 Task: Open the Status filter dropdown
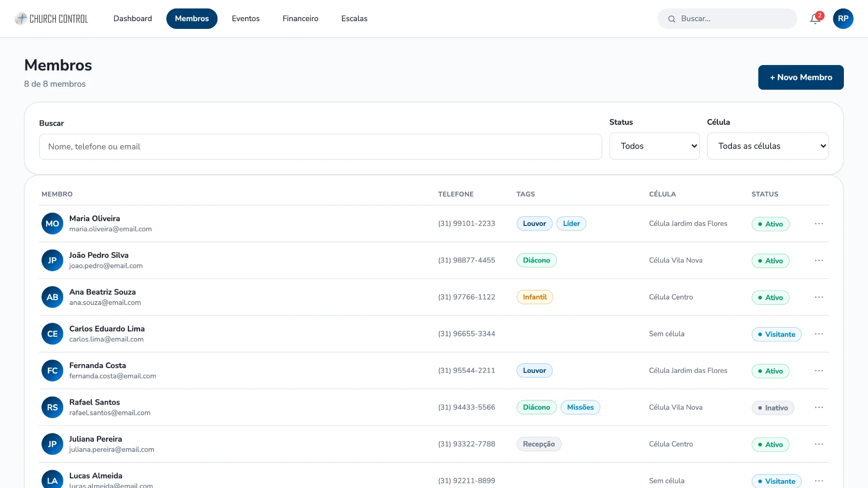click(x=654, y=146)
